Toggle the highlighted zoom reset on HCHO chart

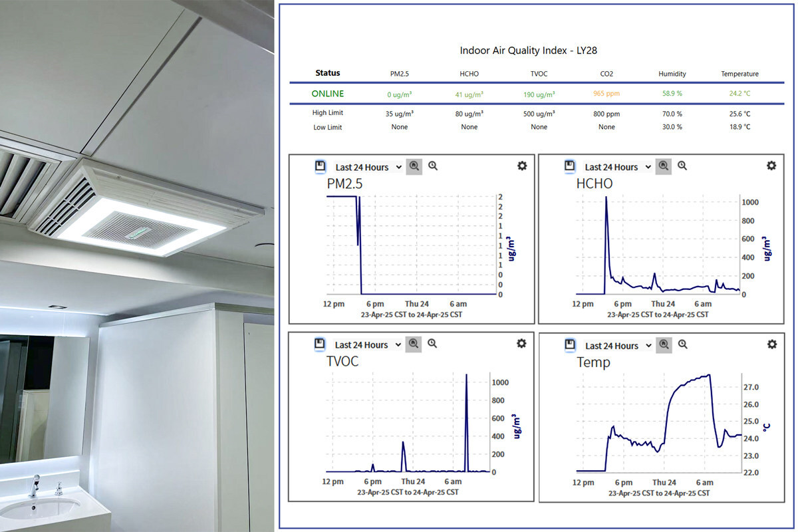663,166
